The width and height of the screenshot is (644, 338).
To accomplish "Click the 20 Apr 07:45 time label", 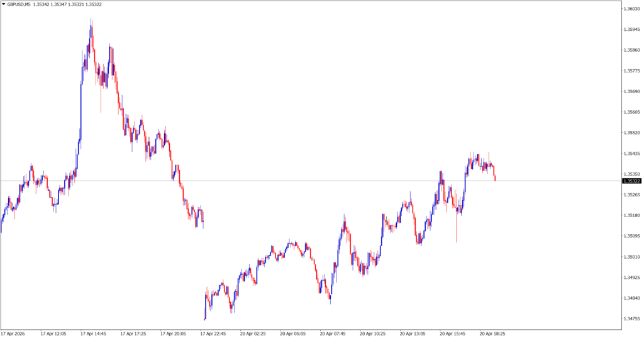I will [333, 334].
